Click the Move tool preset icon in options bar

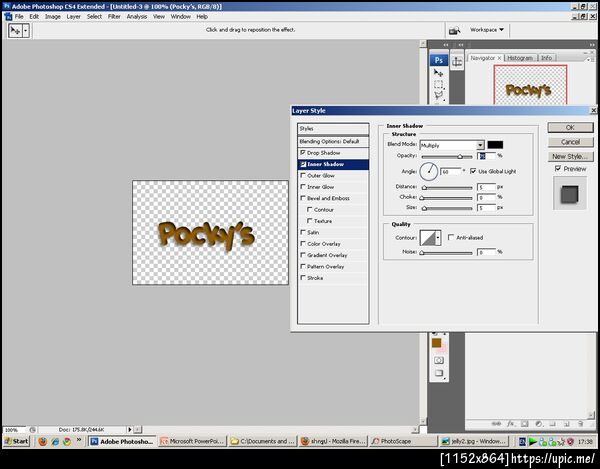pyautogui.click(x=15, y=31)
